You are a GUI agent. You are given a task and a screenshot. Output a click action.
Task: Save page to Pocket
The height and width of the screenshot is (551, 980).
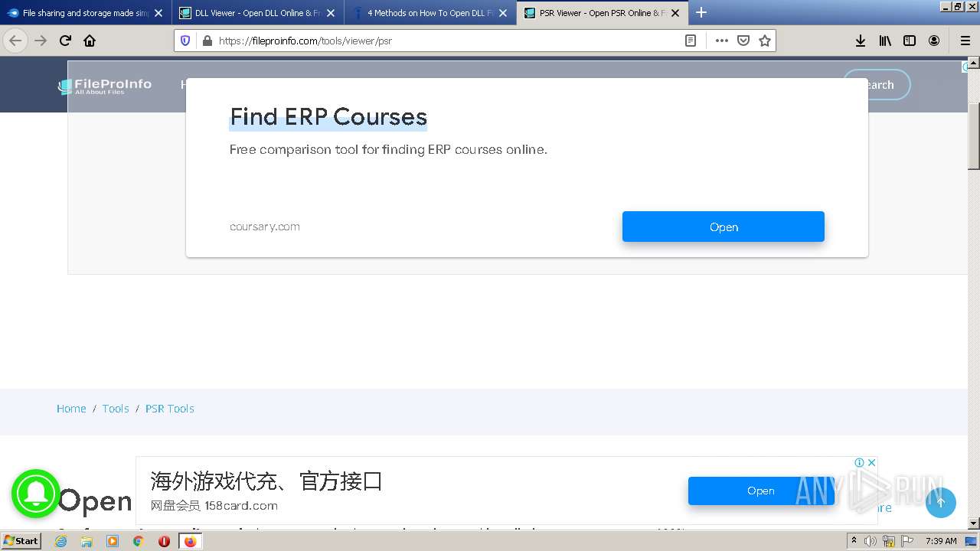[743, 41]
